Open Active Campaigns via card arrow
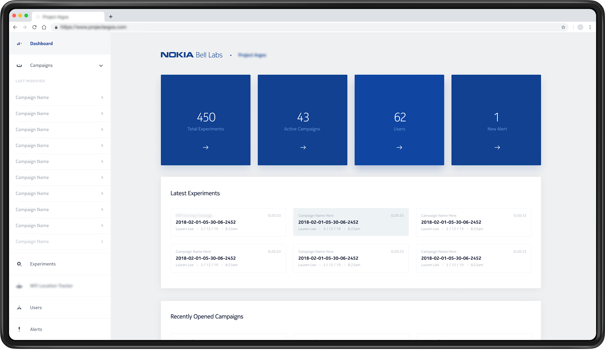The width and height of the screenshot is (605, 364). point(302,147)
